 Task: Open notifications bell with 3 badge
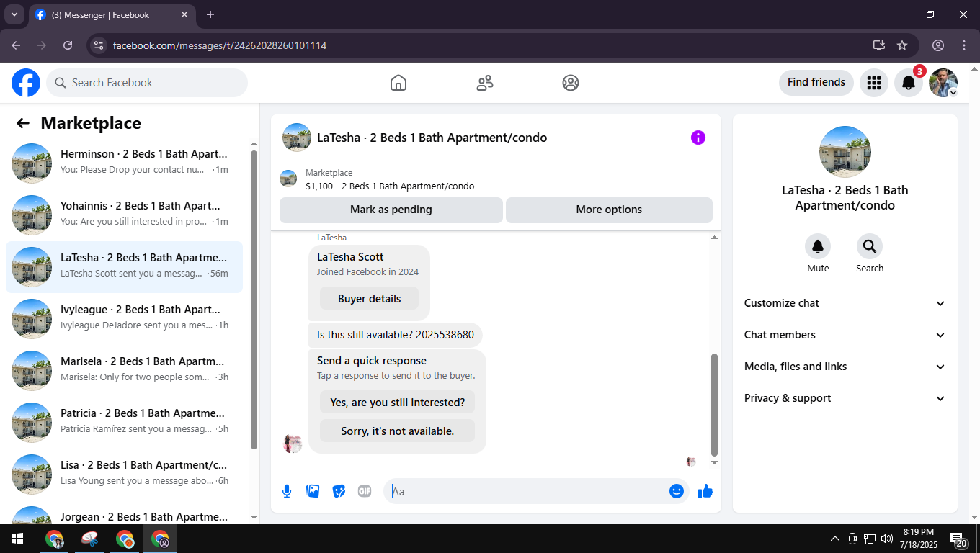909,83
